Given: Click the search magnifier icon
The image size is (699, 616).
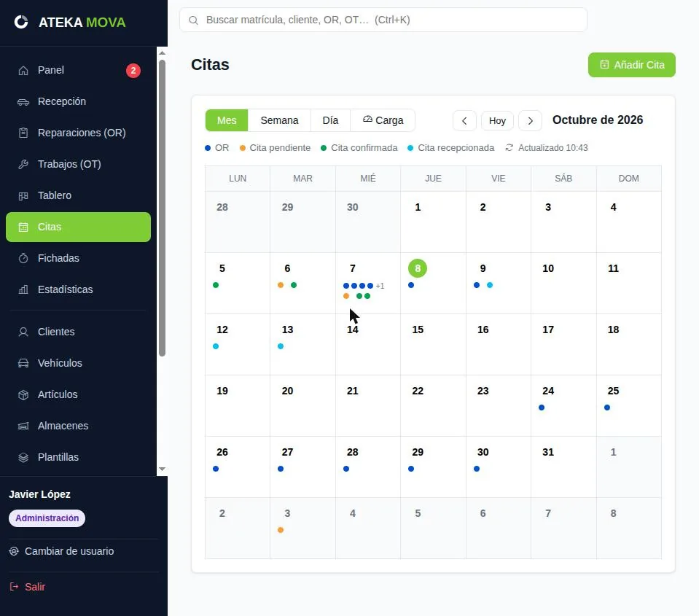Looking at the screenshot, I should point(193,20).
